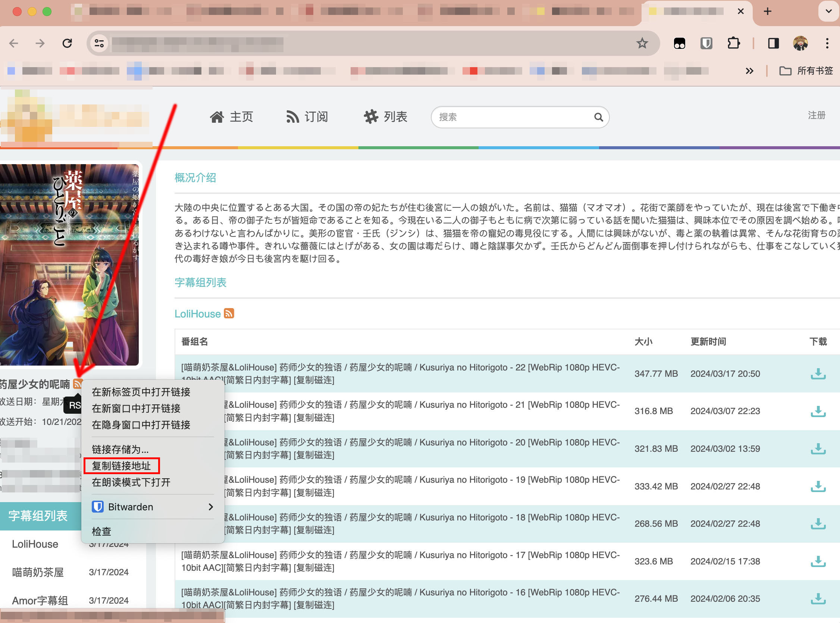Viewport: 840px width, 623px height.
Task: Choose 在朗读模式下打开 from context menu
Action: click(131, 482)
